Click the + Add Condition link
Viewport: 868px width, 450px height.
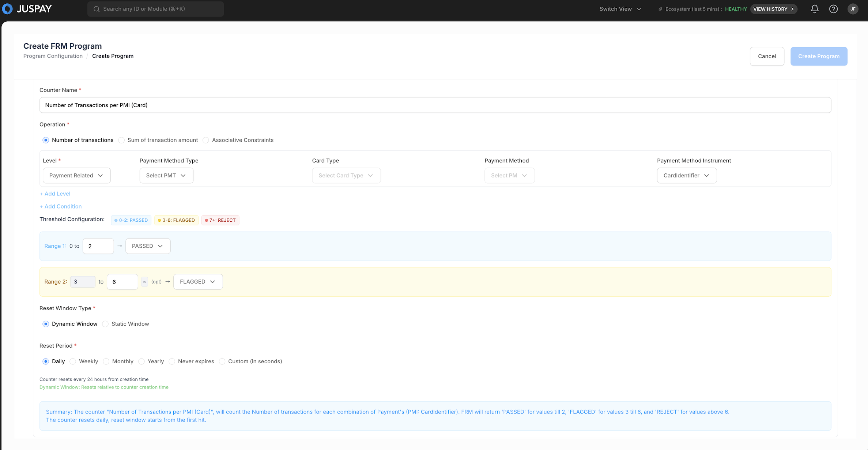click(61, 207)
